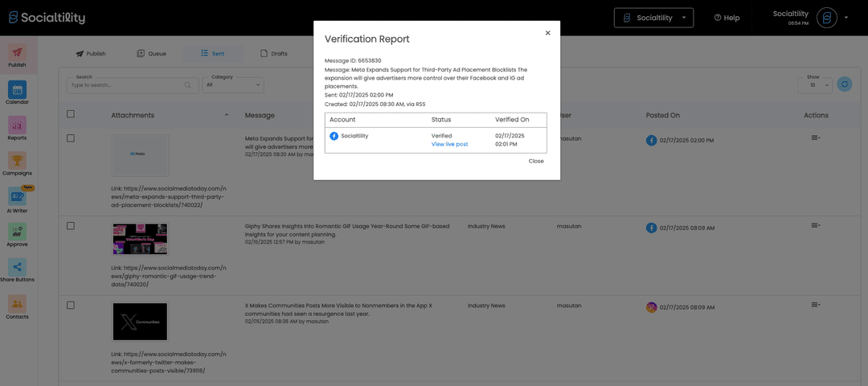The width and height of the screenshot is (868, 386).
Task: Click the Socialtility profile avatar icon
Action: (827, 18)
